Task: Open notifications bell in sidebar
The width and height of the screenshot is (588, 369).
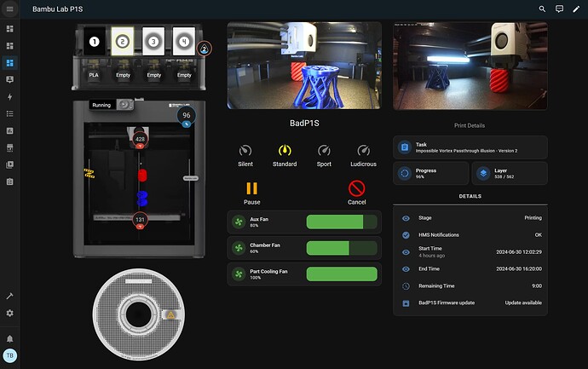Action: point(9,338)
